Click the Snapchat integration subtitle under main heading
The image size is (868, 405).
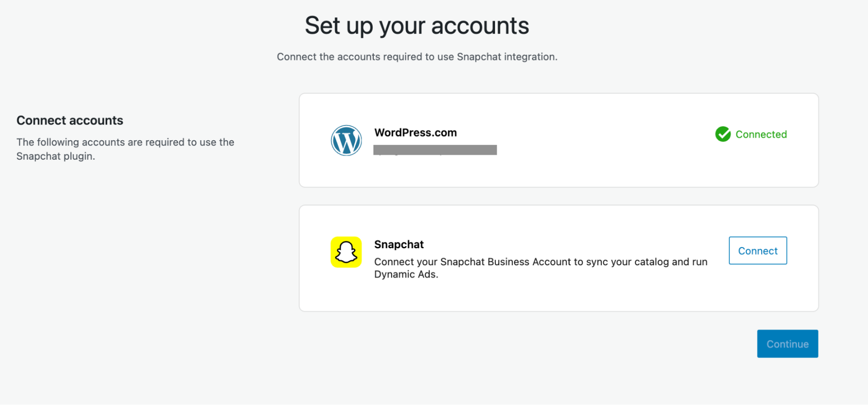click(417, 57)
